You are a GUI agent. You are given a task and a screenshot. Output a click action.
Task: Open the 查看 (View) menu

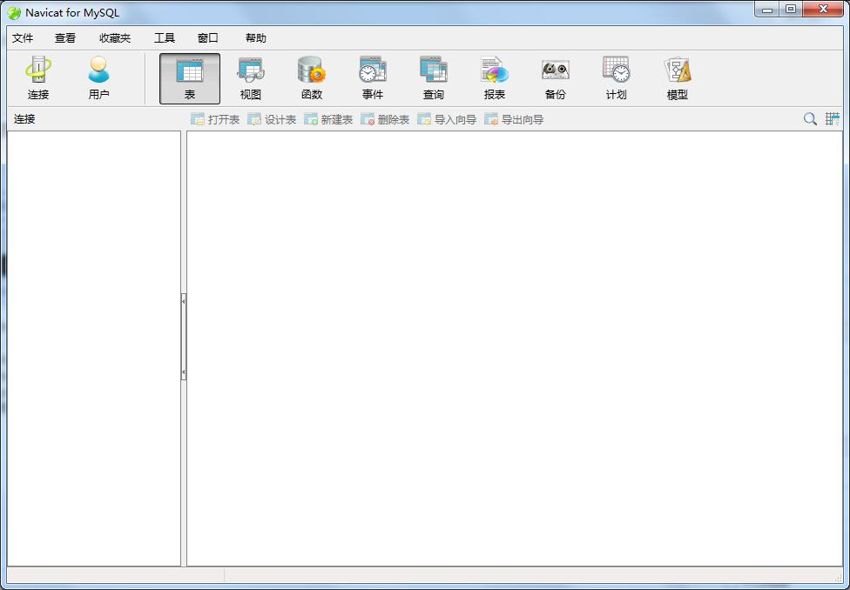pyautogui.click(x=65, y=38)
